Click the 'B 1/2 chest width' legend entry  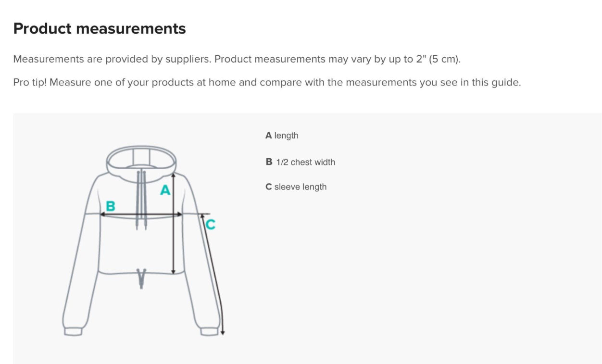(x=300, y=162)
